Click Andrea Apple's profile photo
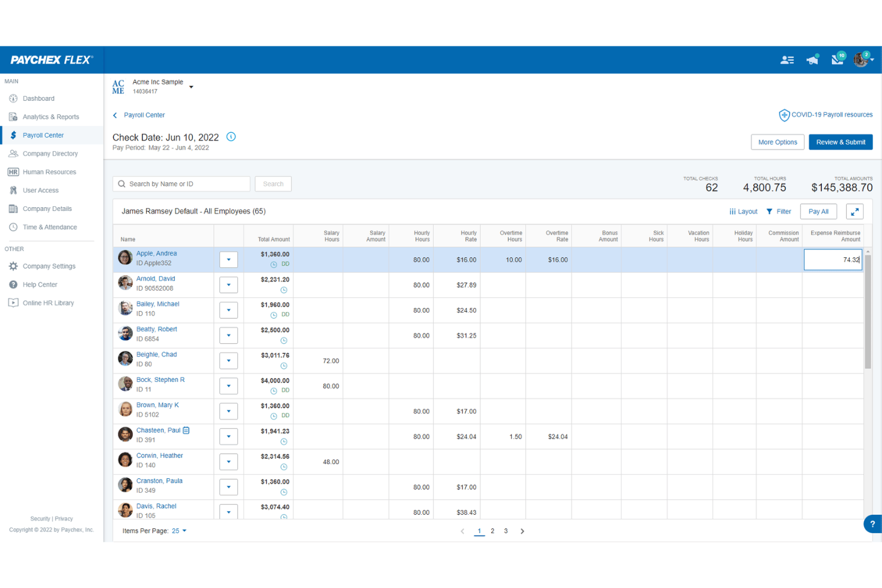The width and height of the screenshot is (882, 588). 125,258
